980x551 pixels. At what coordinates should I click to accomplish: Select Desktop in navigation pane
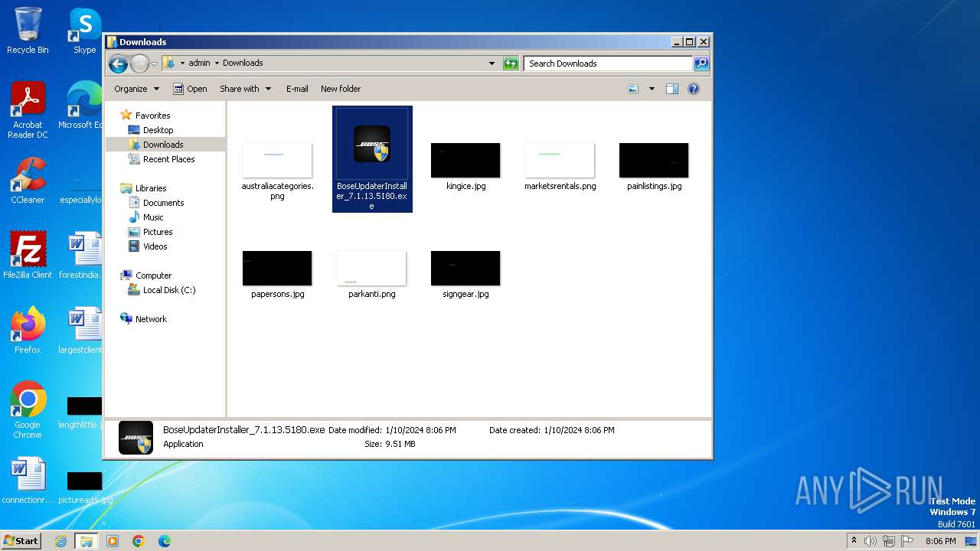pos(158,130)
